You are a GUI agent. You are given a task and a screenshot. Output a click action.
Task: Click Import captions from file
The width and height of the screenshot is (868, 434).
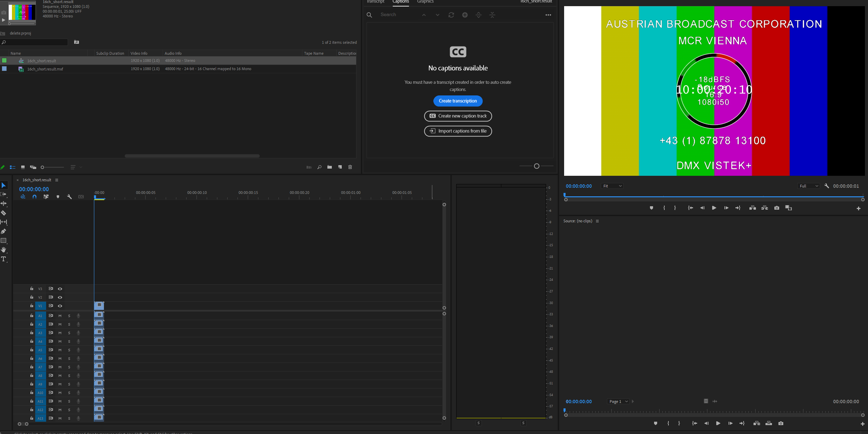pos(458,131)
